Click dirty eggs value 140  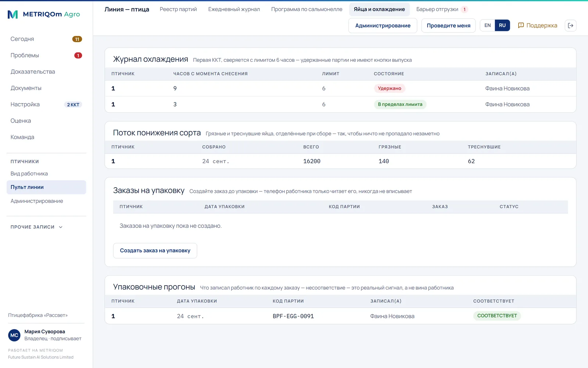coord(384,161)
